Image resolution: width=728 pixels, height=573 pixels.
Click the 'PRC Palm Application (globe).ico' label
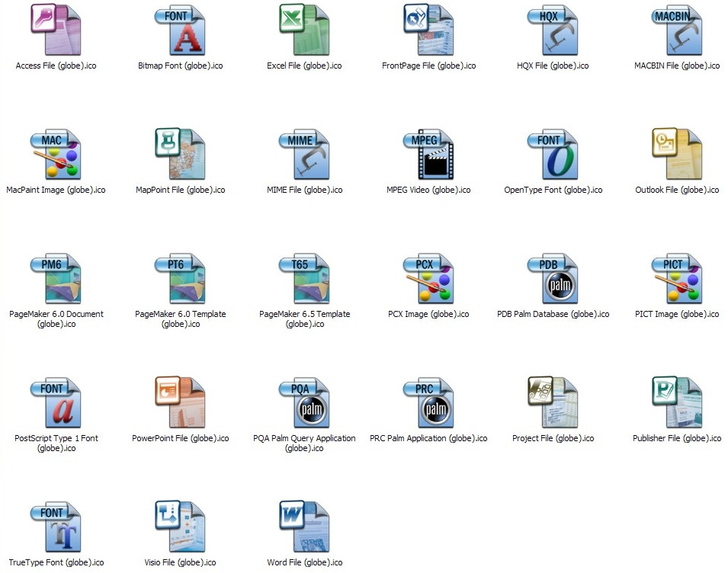[428, 438]
